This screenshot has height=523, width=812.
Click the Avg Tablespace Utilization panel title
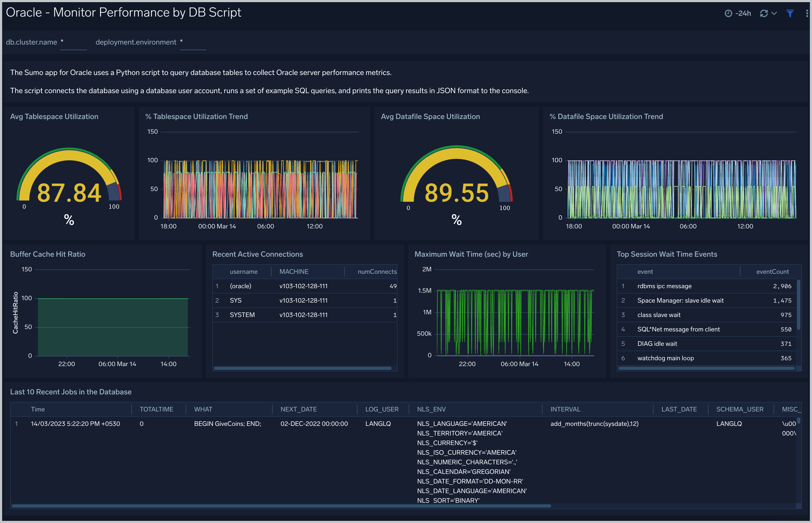pos(54,117)
